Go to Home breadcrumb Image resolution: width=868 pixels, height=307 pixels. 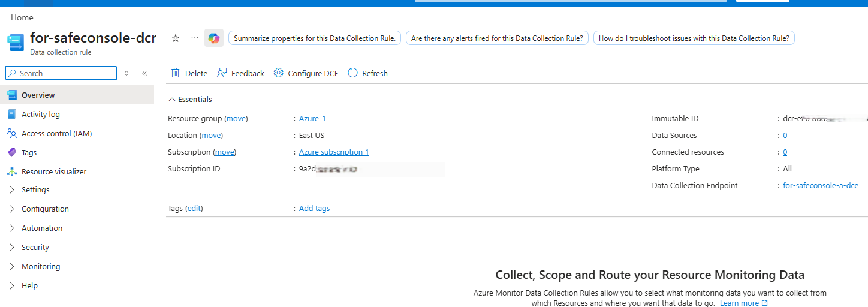22,17
